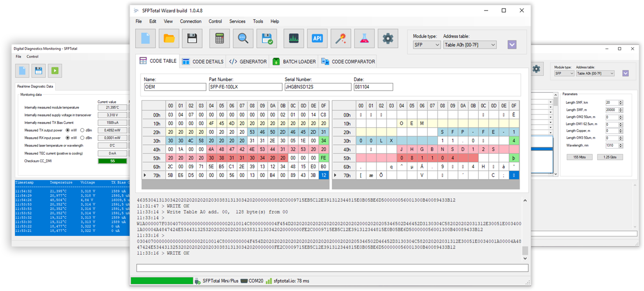Select mW for Measured RX input power
Screen dimensions: 644x291
coord(68,138)
